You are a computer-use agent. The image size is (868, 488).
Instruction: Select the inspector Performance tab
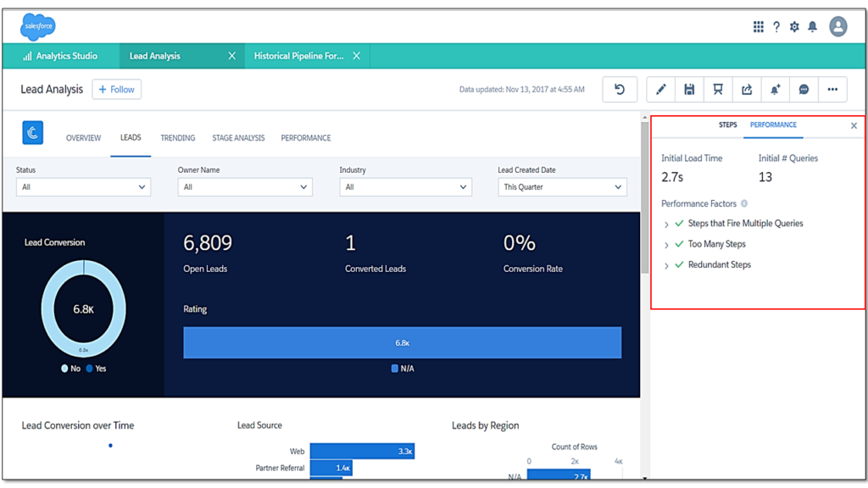(773, 125)
